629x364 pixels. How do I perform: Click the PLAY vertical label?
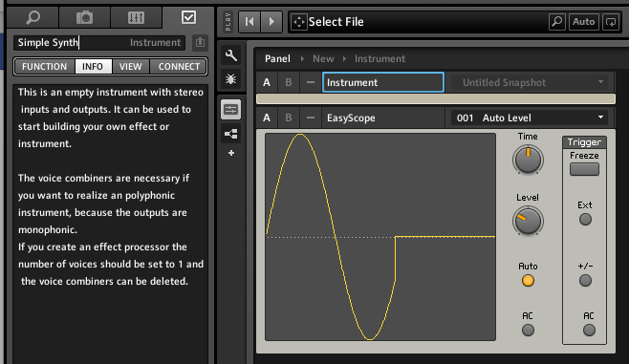(228, 22)
